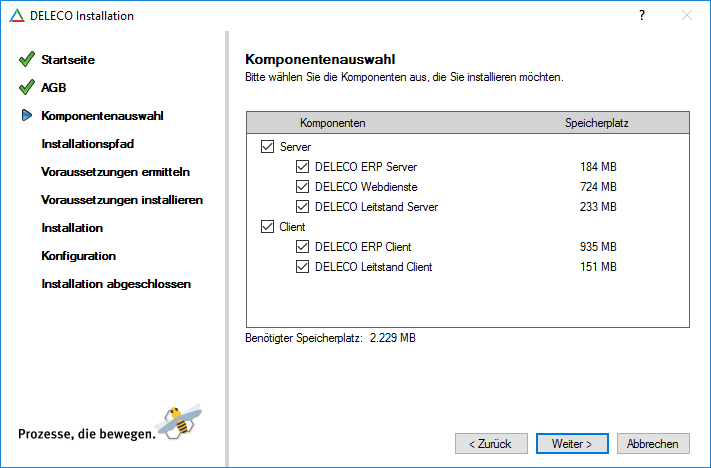The image size is (711, 468).
Task: Click the DELECO triangle logo in title bar
Action: [17, 16]
